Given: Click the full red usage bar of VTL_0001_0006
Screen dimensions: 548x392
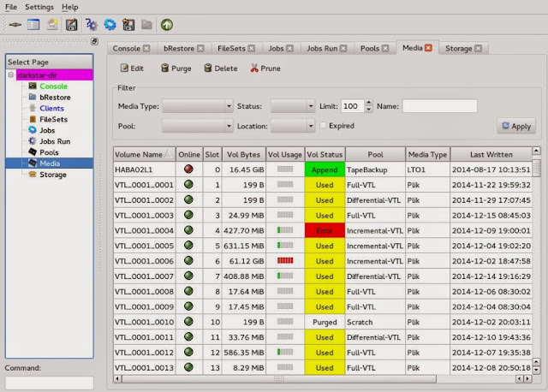Looking at the screenshot, I should click(x=285, y=261).
